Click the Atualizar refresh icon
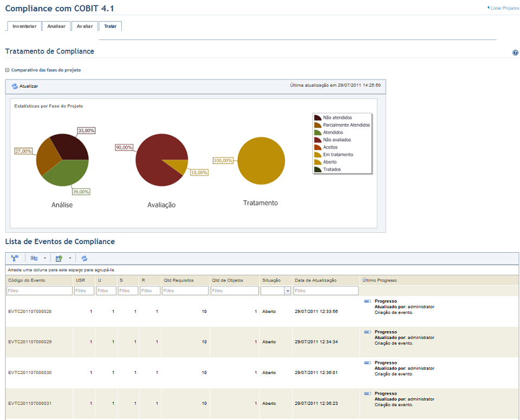 15,86
